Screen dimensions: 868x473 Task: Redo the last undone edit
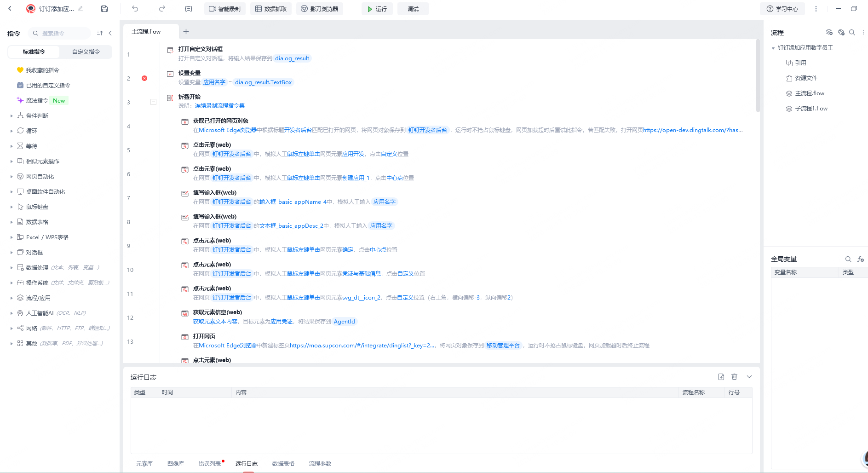(162, 9)
